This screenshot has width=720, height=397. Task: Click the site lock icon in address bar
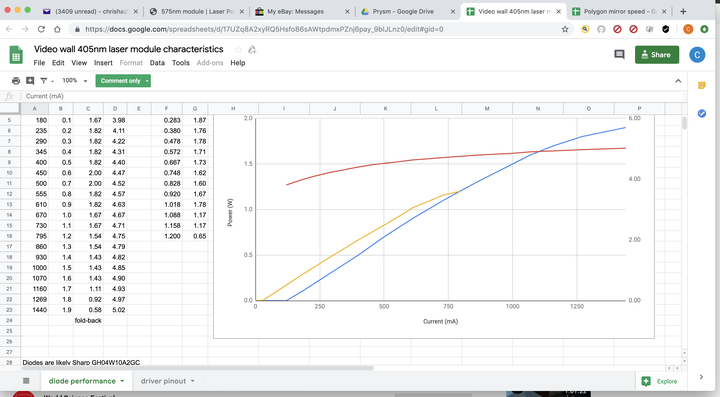[x=77, y=29]
